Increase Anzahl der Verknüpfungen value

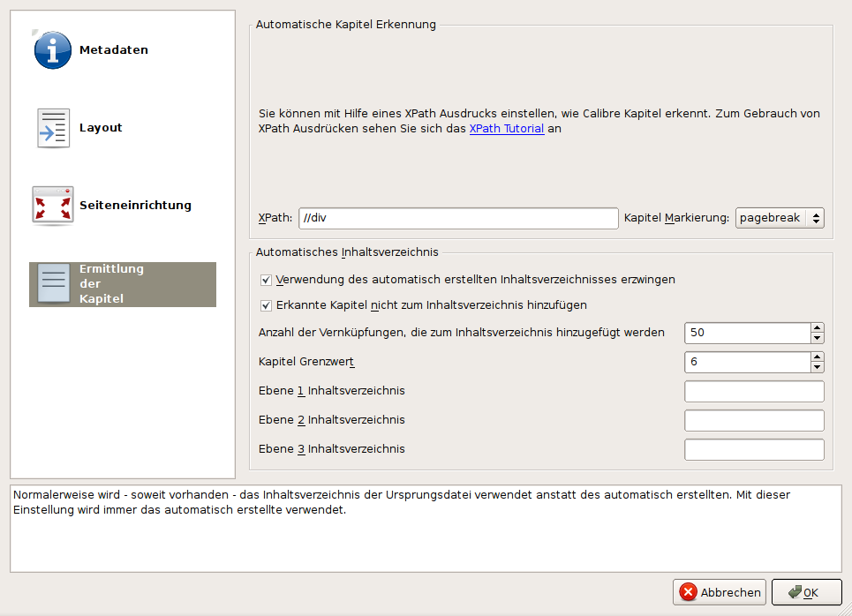click(x=818, y=327)
